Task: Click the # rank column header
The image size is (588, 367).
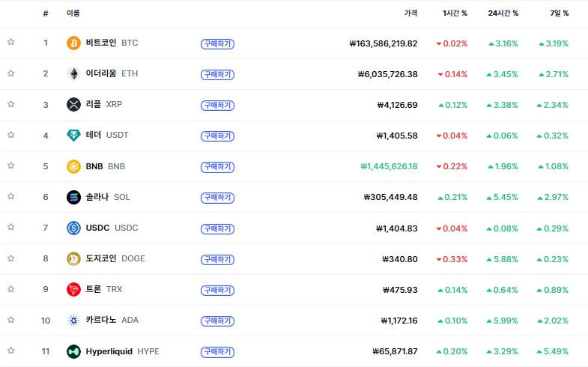Action: 46,13
